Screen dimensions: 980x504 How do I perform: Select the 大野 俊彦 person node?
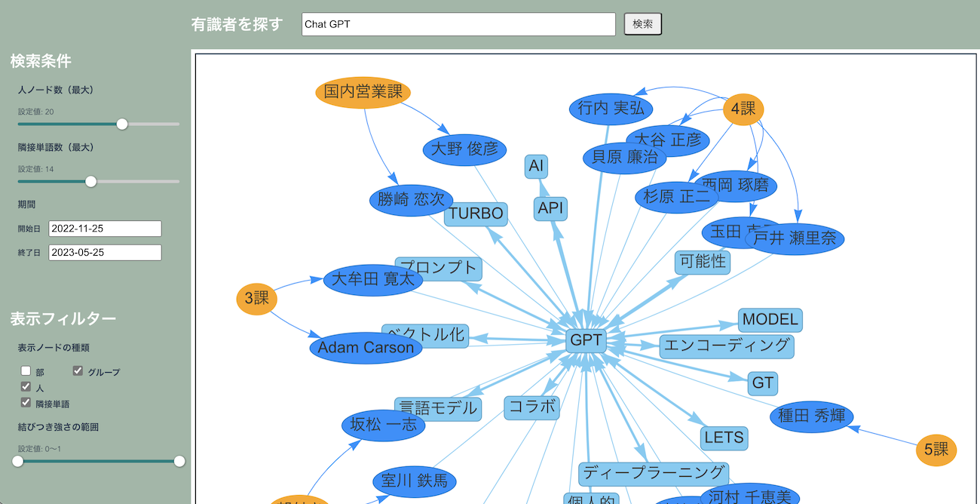[x=464, y=149]
